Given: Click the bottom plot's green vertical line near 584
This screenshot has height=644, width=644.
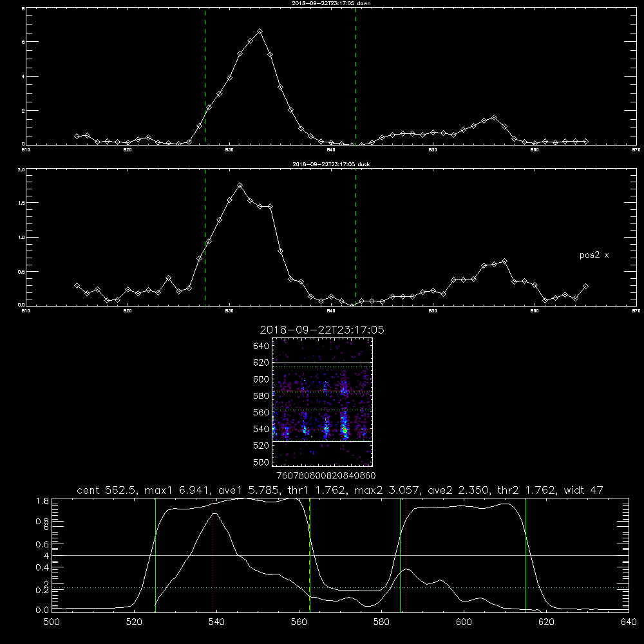Looking at the screenshot, I should pos(400,555).
